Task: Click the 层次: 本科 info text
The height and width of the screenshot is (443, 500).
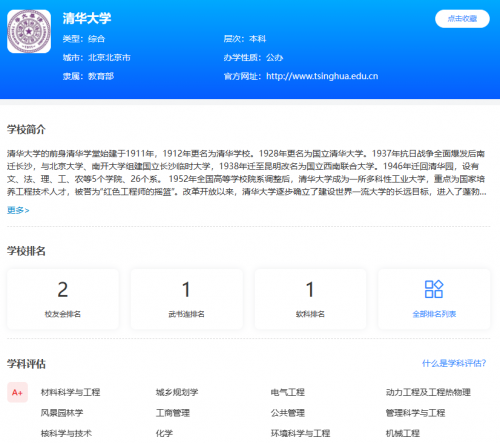Action: (245, 39)
